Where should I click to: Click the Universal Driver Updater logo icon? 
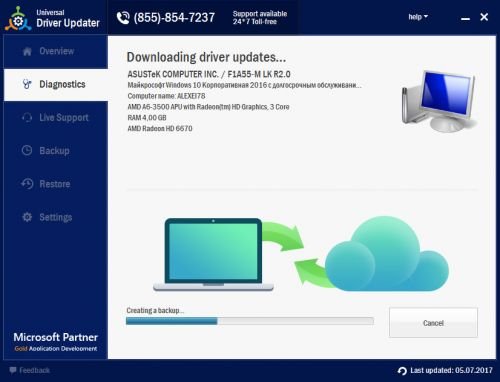pos(18,19)
